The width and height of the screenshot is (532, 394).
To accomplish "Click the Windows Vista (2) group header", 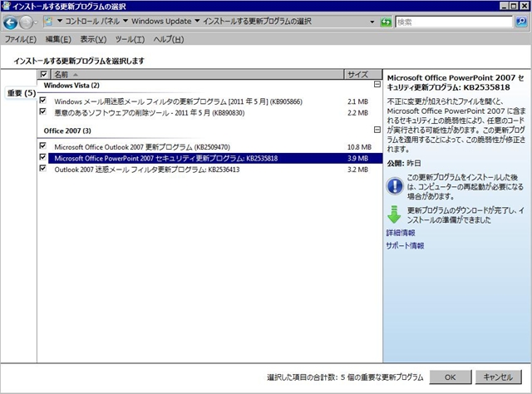I will tap(71, 85).
